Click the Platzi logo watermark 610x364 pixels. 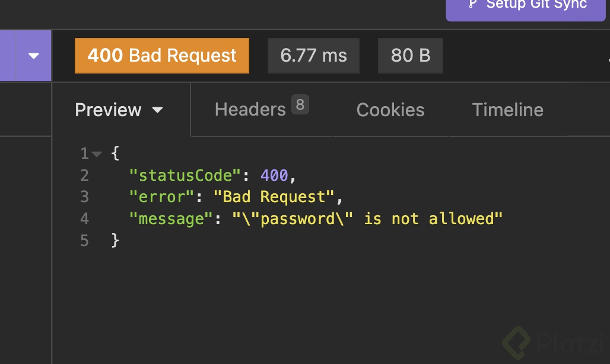coord(553,343)
